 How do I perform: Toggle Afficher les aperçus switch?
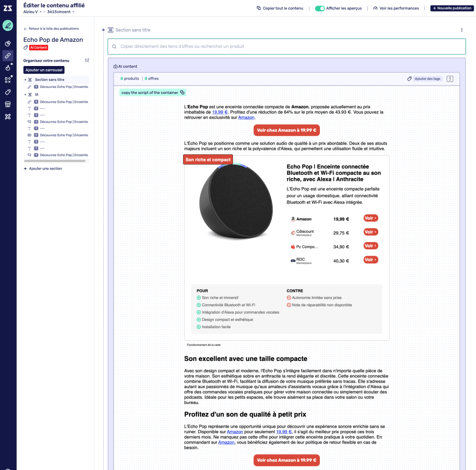coord(320,8)
